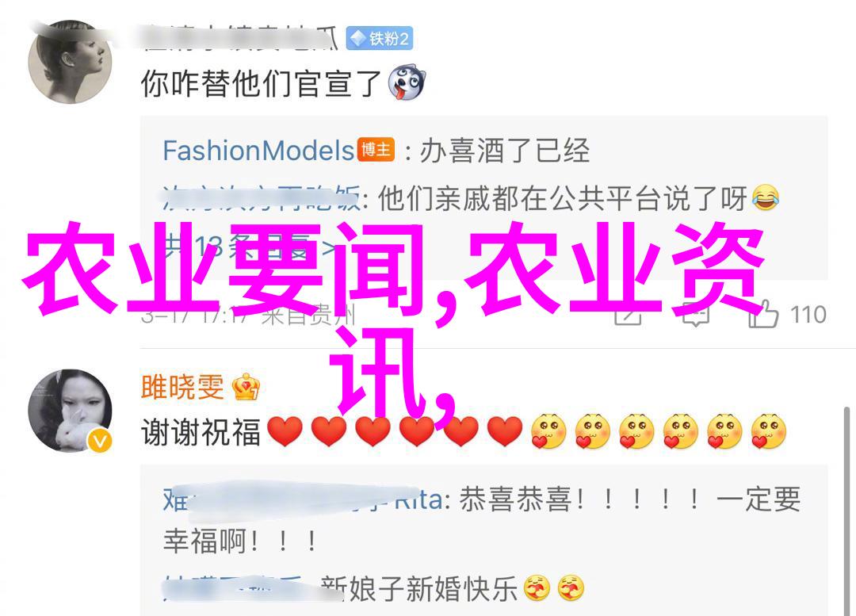This screenshot has height=616, width=856.
Task: Tap the thumbs-up like icon beside 110
Action: tap(763, 313)
